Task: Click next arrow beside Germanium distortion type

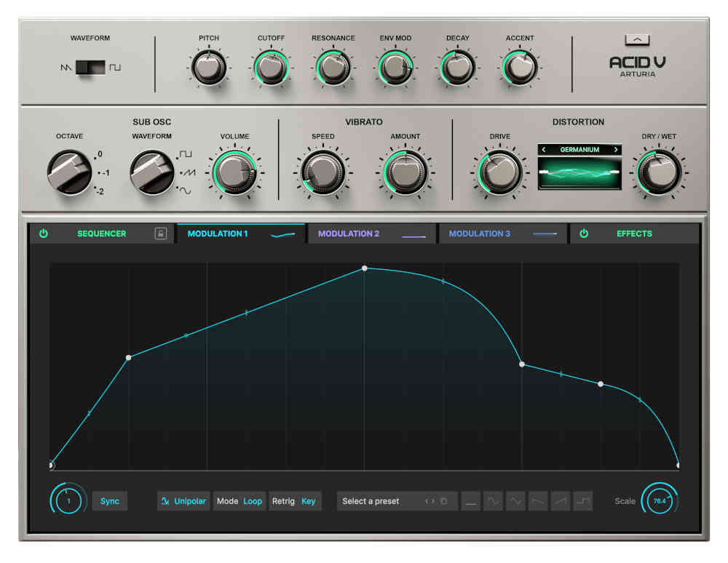Action: (616, 150)
